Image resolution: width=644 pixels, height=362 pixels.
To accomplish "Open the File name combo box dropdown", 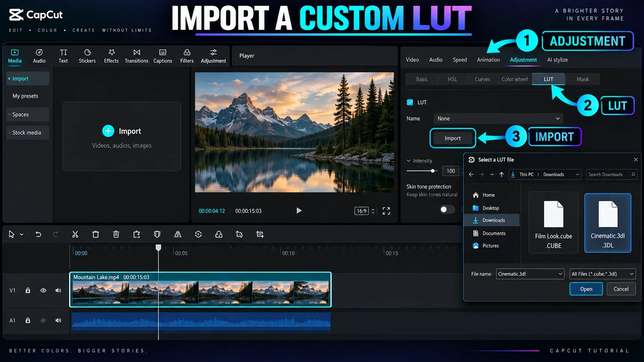I will [560, 274].
